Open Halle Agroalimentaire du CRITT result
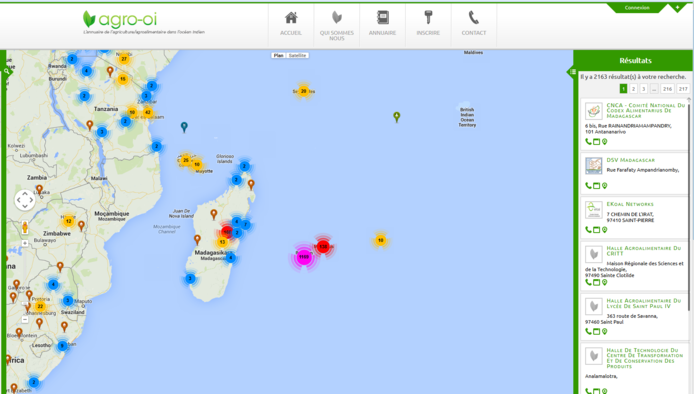This screenshot has width=694, height=394. 644,251
